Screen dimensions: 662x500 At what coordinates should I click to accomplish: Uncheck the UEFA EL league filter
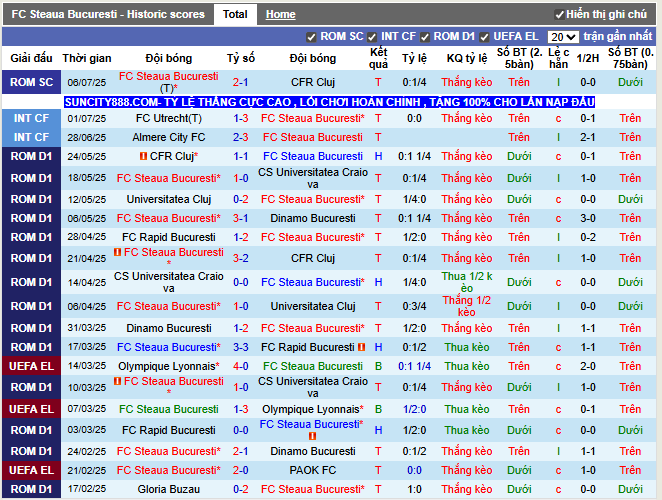click(484, 37)
